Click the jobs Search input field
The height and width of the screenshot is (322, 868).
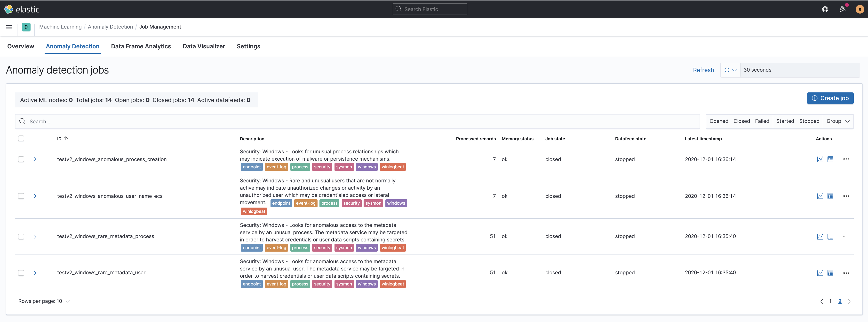(x=357, y=121)
